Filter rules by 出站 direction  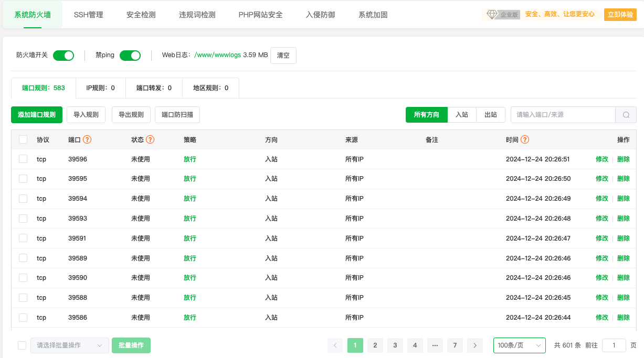click(x=491, y=115)
